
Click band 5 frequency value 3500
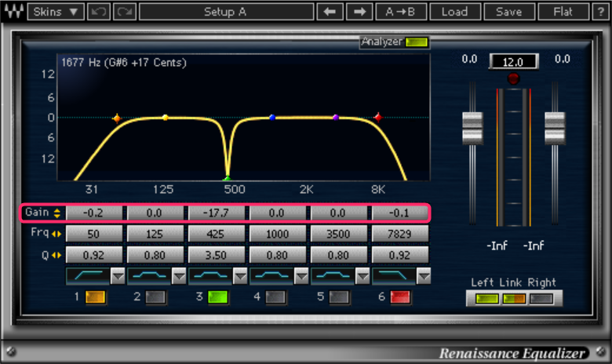(x=338, y=234)
